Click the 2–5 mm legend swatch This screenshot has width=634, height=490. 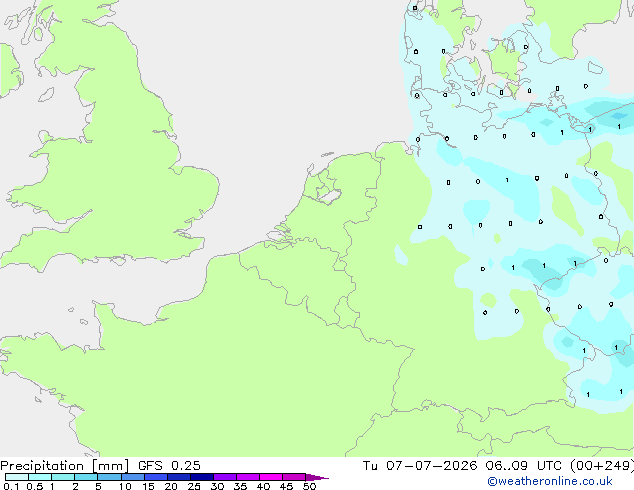point(86,477)
